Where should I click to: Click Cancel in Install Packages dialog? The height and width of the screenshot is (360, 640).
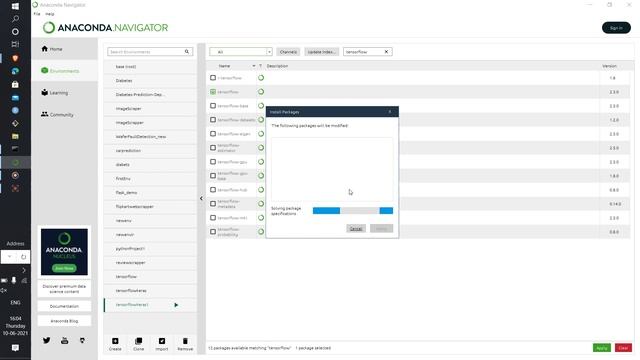(356, 229)
